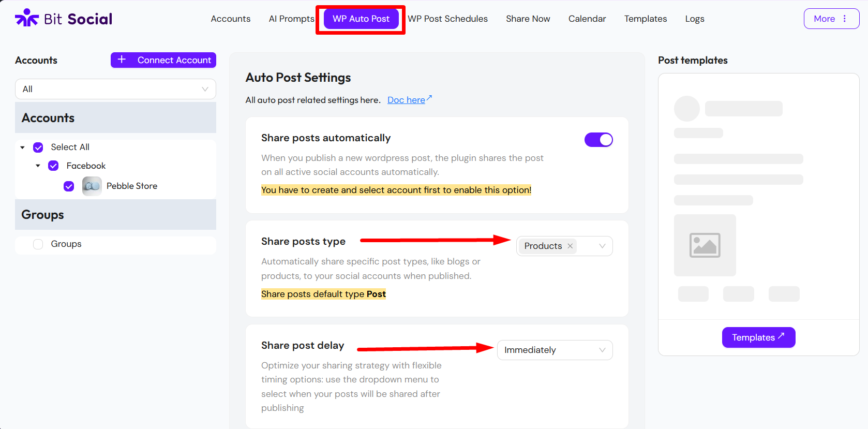Switch to the WP Post Schedules tab
The width and height of the screenshot is (868, 429).
point(447,19)
